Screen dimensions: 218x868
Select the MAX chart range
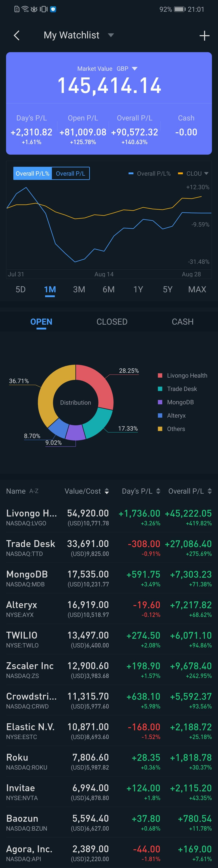[x=197, y=289]
